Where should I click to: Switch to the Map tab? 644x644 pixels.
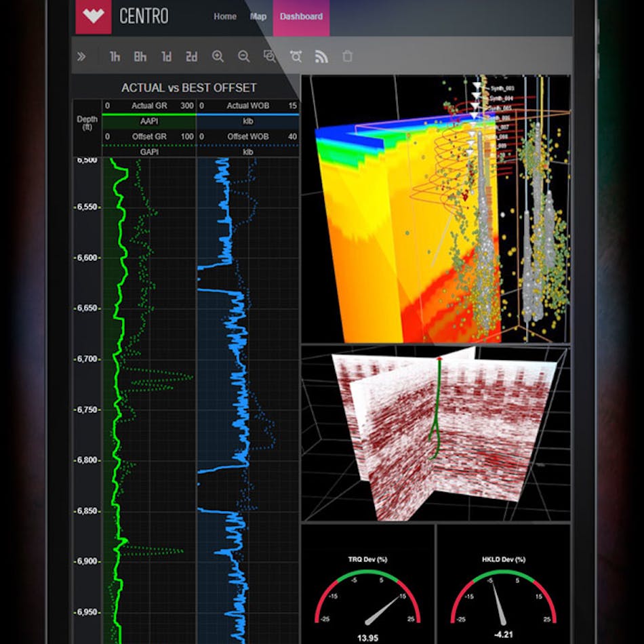tap(258, 16)
